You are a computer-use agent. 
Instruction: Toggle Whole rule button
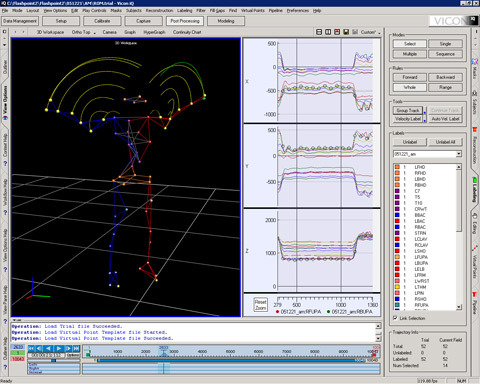(x=410, y=87)
